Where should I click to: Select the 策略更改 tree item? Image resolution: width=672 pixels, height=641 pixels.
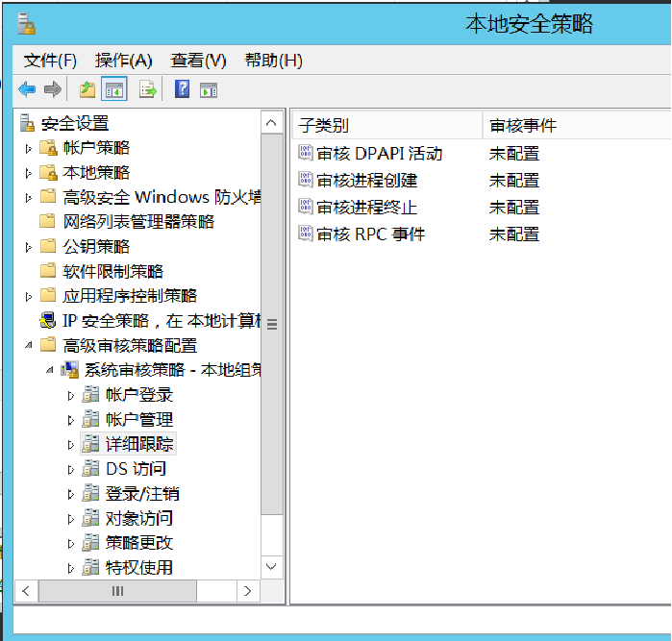[x=139, y=543]
